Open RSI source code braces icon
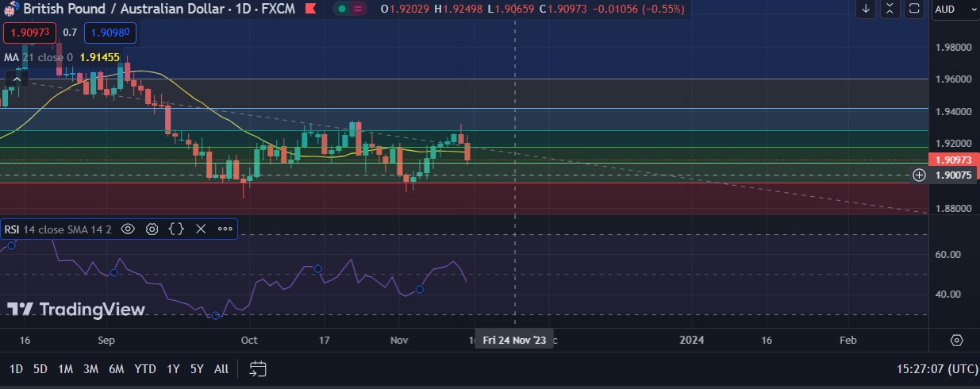980x389 pixels. pos(176,229)
